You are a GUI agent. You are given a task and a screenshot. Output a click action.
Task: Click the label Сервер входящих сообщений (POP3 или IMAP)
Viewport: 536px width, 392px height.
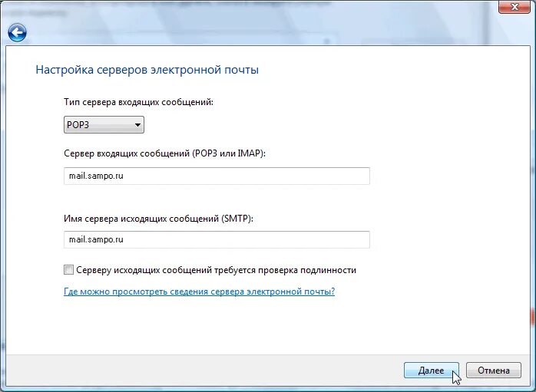164,153
